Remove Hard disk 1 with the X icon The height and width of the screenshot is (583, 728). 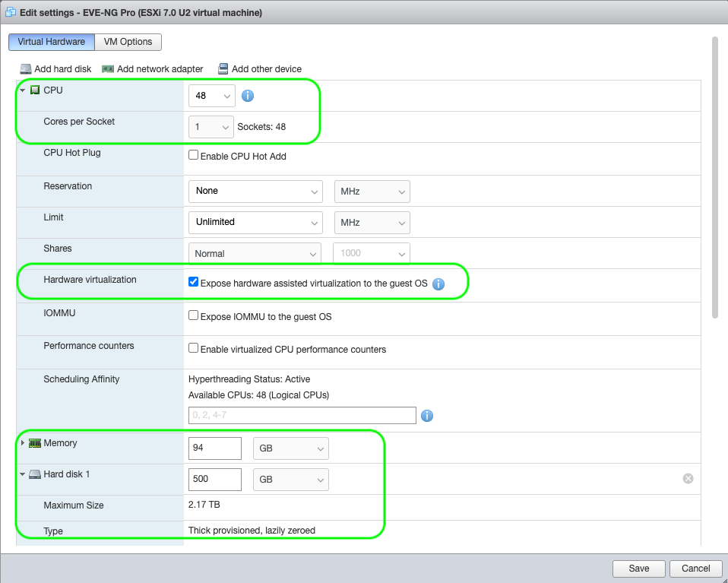pos(688,478)
